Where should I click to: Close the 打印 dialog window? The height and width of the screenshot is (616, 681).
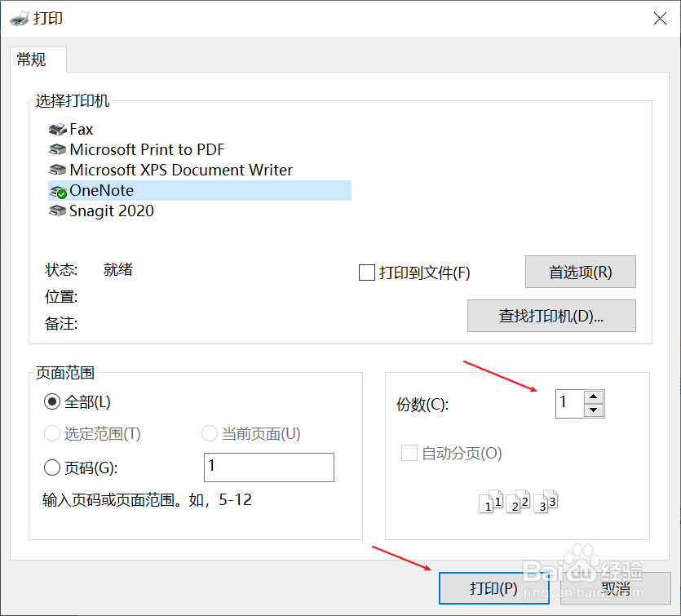(660, 19)
